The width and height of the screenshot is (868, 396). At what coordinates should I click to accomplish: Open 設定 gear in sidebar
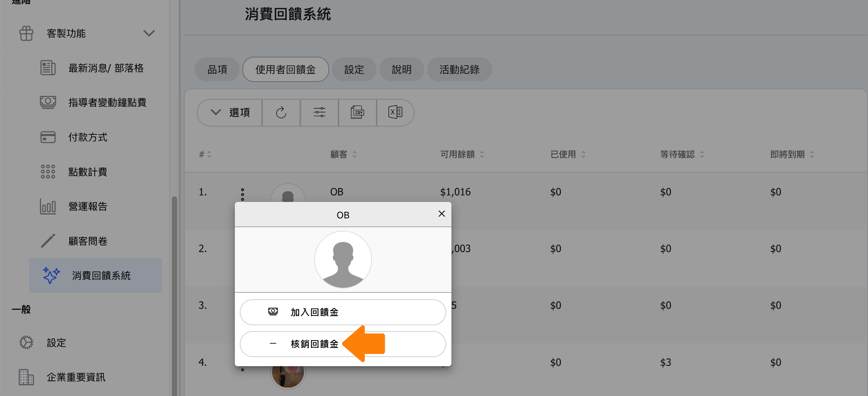click(x=26, y=343)
